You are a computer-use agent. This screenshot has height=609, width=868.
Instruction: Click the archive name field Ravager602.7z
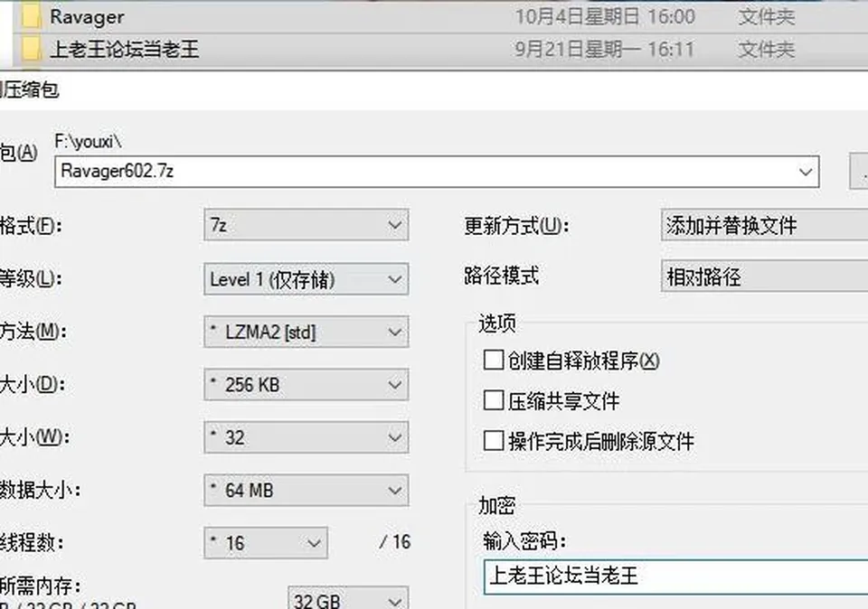(437, 172)
